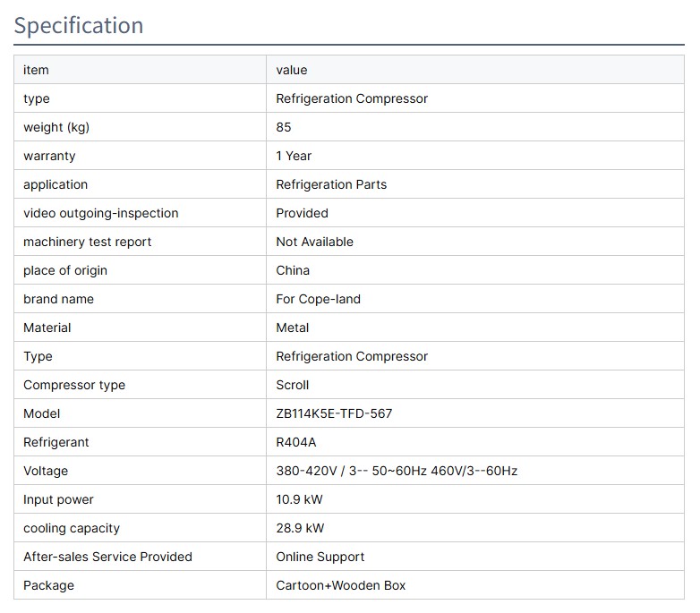Select the Voltage value cell
700x613 pixels.
click(397, 471)
